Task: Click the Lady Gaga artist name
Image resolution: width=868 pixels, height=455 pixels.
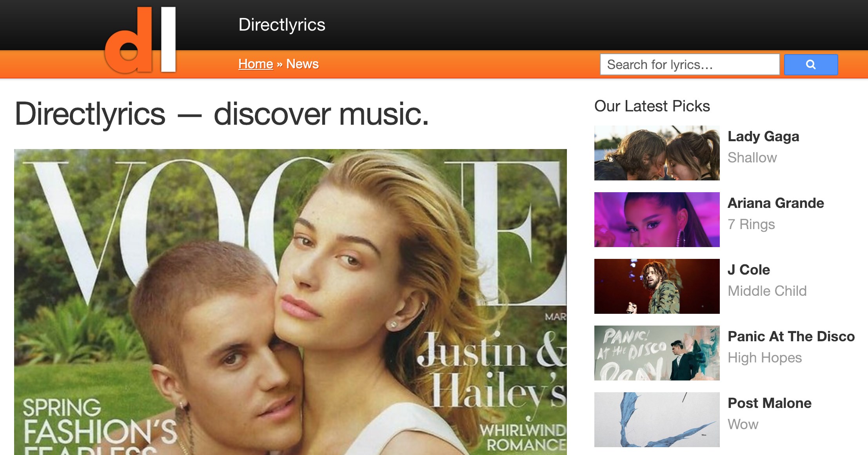Action: [x=763, y=136]
